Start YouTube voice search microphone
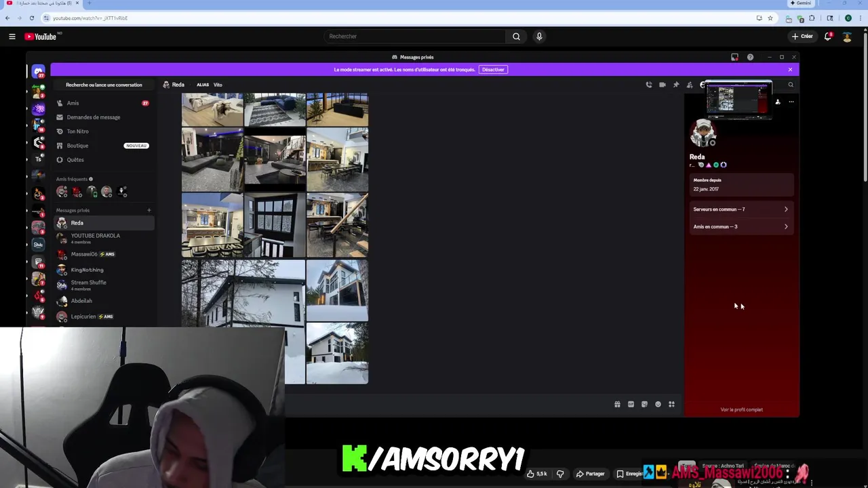 click(539, 37)
